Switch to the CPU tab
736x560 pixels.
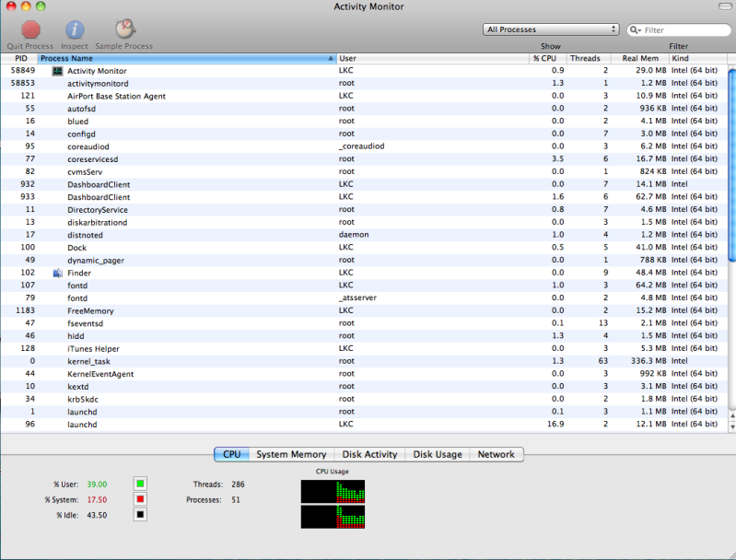(231, 454)
